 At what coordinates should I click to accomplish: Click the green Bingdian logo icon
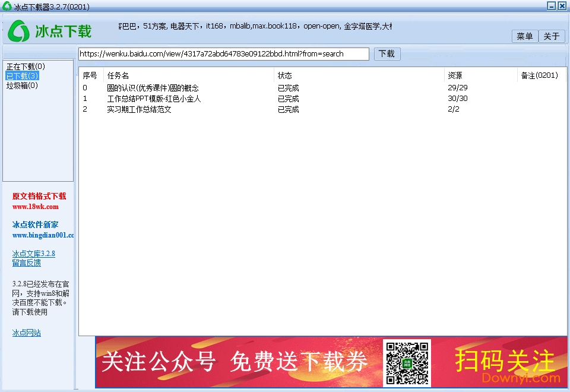pyautogui.click(x=19, y=31)
